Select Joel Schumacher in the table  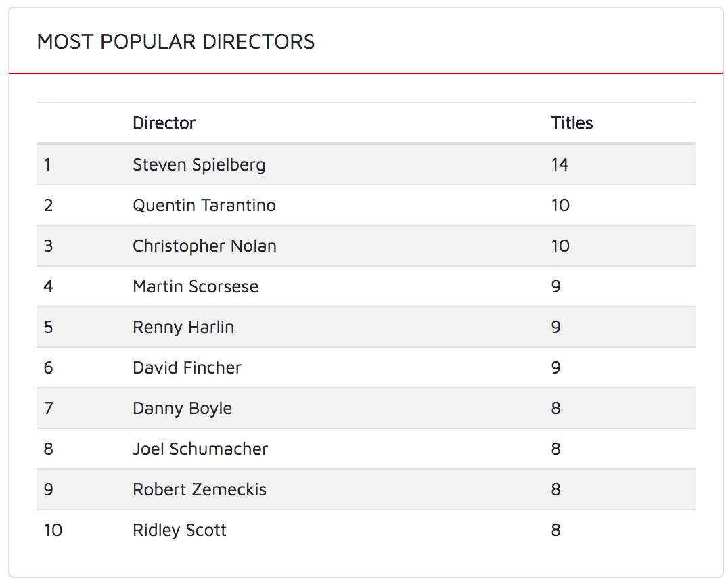200,449
